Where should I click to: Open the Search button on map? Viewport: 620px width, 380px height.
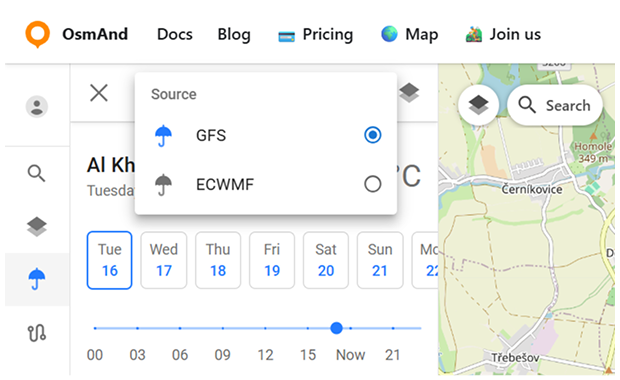pos(555,105)
